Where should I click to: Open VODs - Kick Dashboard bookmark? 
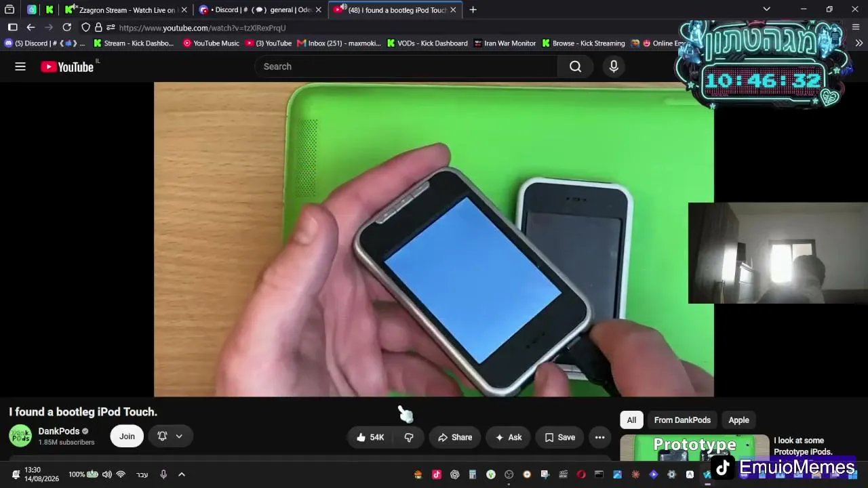click(427, 43)
